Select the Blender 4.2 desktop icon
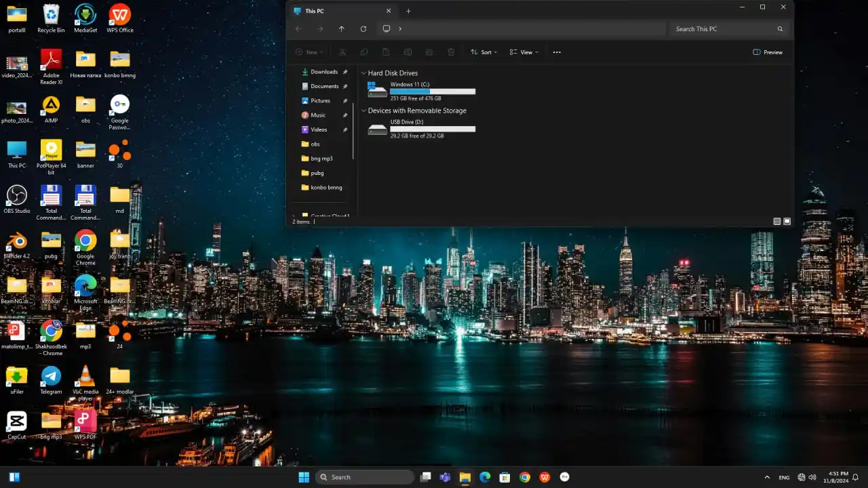This screenshot has width=868, height=488. (x=17, y=245)
